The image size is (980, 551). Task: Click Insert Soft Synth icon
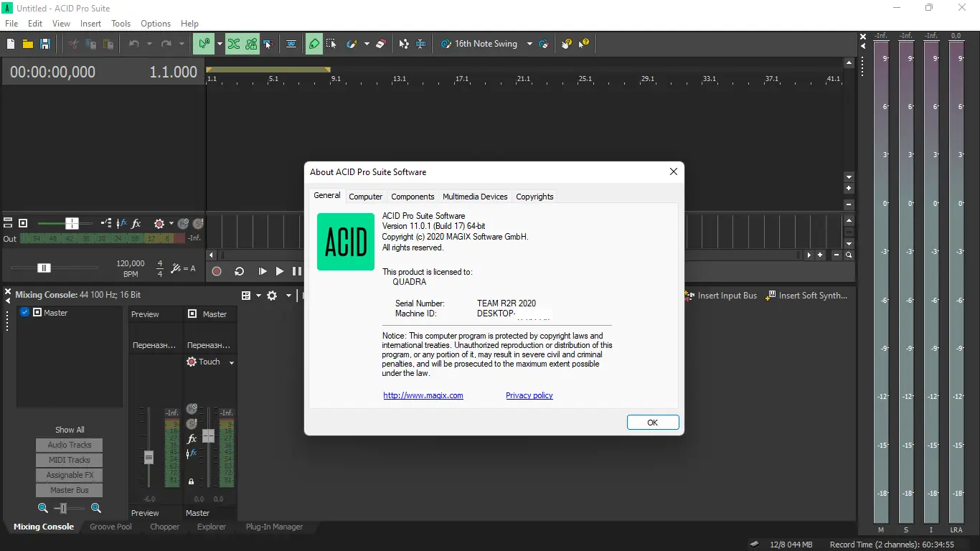coord(771,296)
